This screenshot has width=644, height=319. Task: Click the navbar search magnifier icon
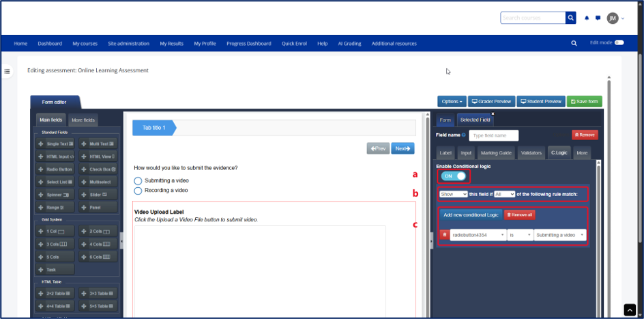(x=574, y=43)
